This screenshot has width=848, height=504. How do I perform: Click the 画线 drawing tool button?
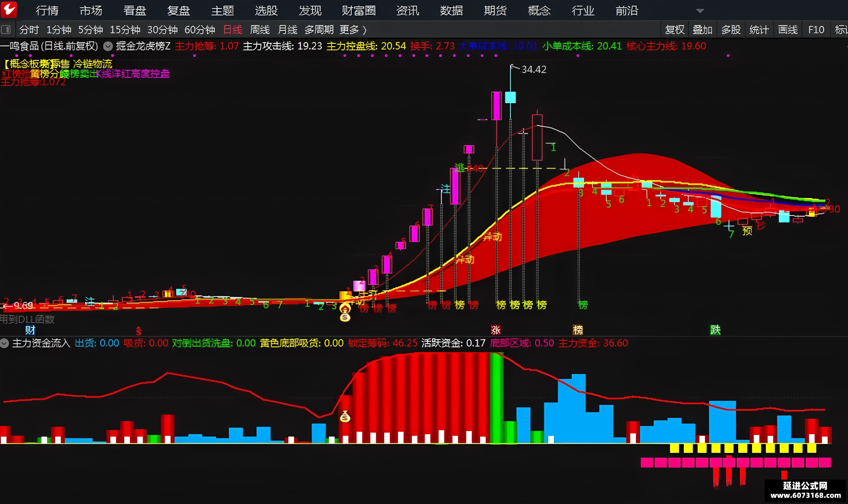pos(787,30)
